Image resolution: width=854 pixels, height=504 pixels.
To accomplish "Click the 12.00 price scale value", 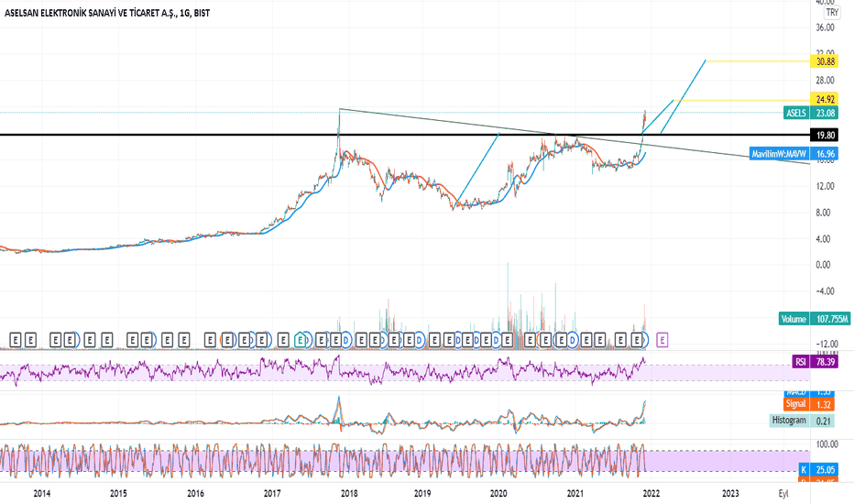I will pos(825,186).
